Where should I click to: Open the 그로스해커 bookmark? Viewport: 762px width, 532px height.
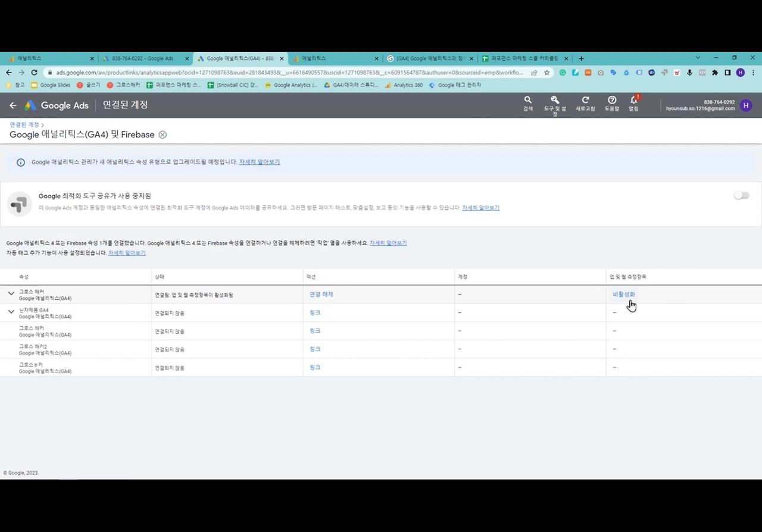(x=123, y=85)
